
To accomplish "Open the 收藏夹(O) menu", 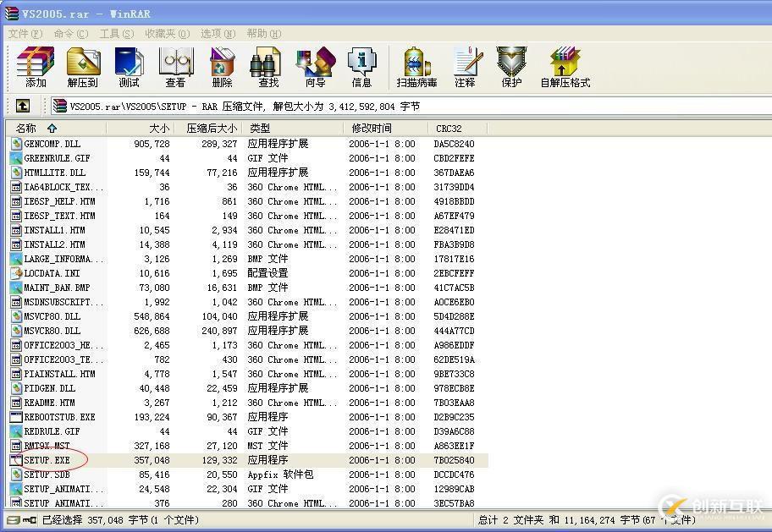I will (168, 34).
